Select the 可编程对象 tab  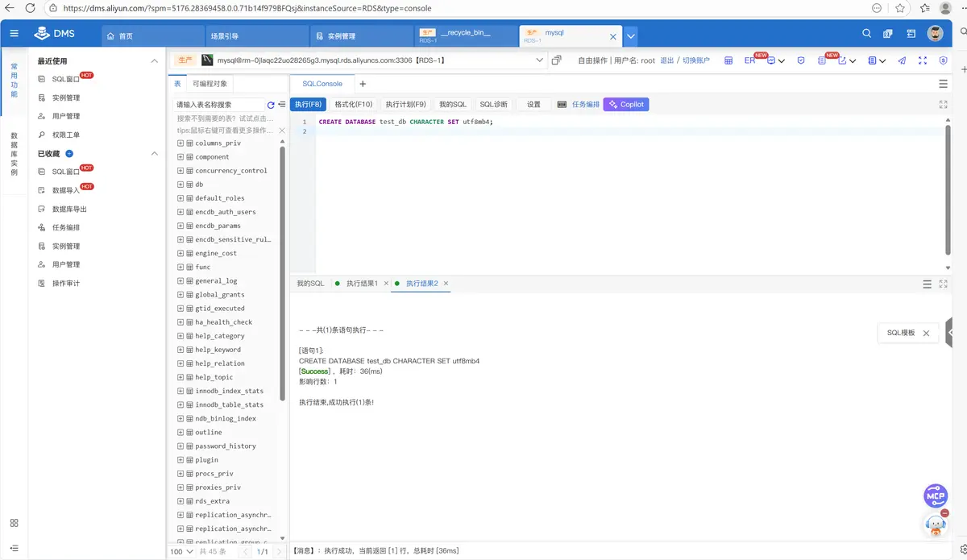click(210, 84)
